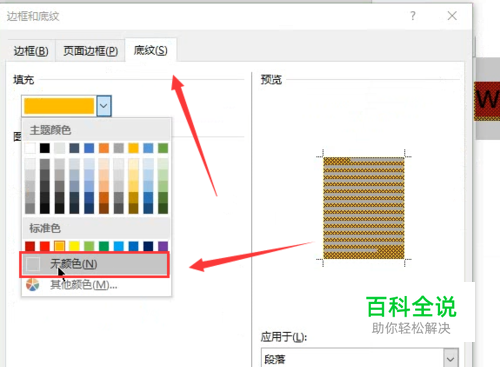The height and width of the screenshot is (367, 500).
Task: Open 其他颜色(M)... color options
Action: coord(83,285)
